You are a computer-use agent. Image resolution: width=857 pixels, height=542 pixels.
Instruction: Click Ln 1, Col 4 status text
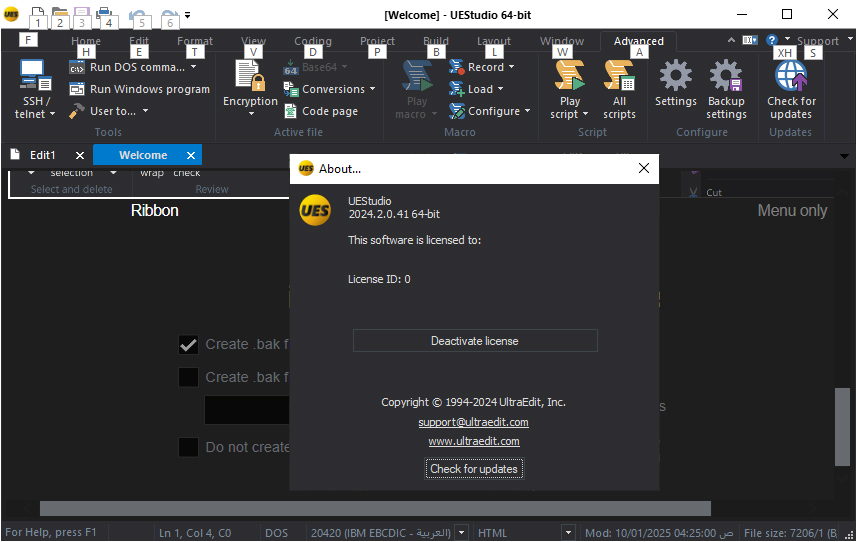point(195,533)
